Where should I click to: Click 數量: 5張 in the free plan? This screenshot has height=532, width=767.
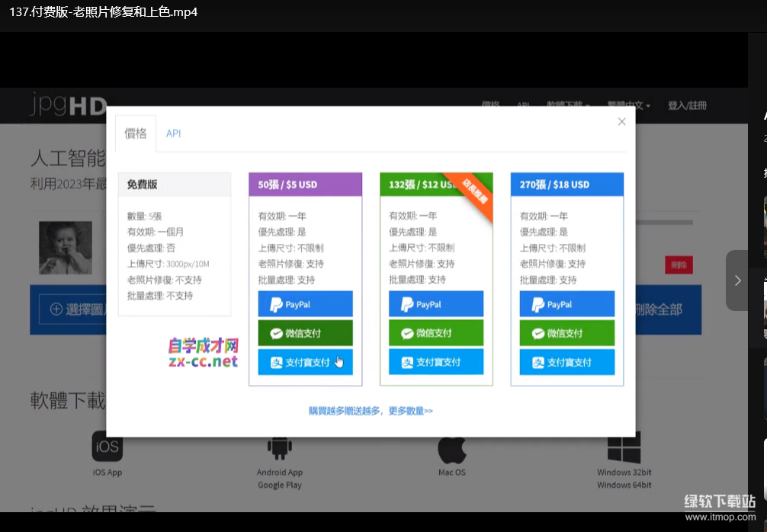144,216
